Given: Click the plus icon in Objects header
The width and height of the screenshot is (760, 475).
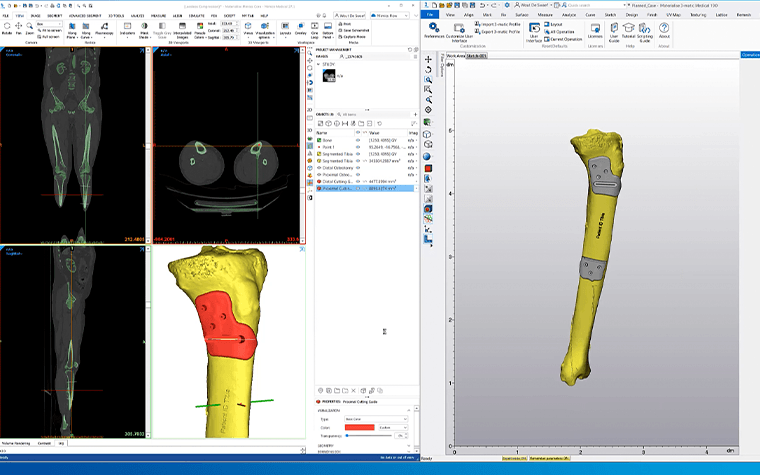Looking at the screenshot, I should click(415, 114).
